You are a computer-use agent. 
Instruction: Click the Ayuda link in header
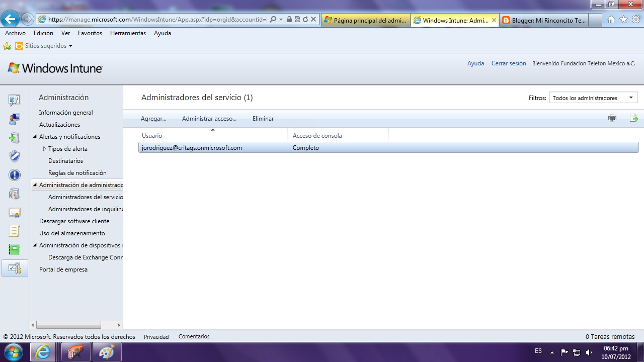475,63
